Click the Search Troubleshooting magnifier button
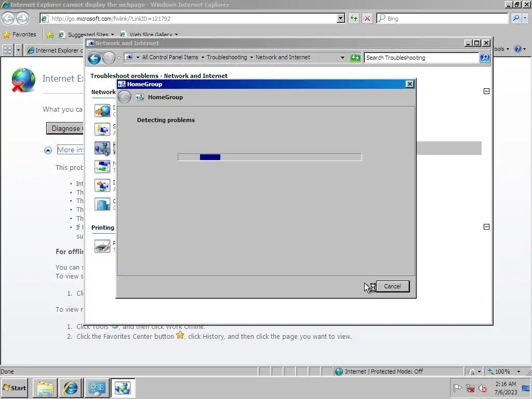 tap(485, 58)
